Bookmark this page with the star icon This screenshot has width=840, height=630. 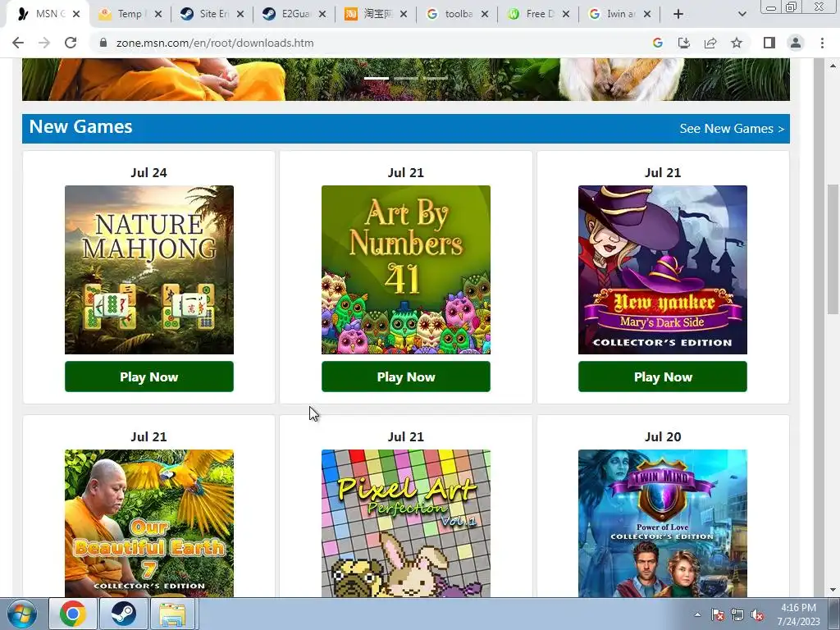(737, 43)
